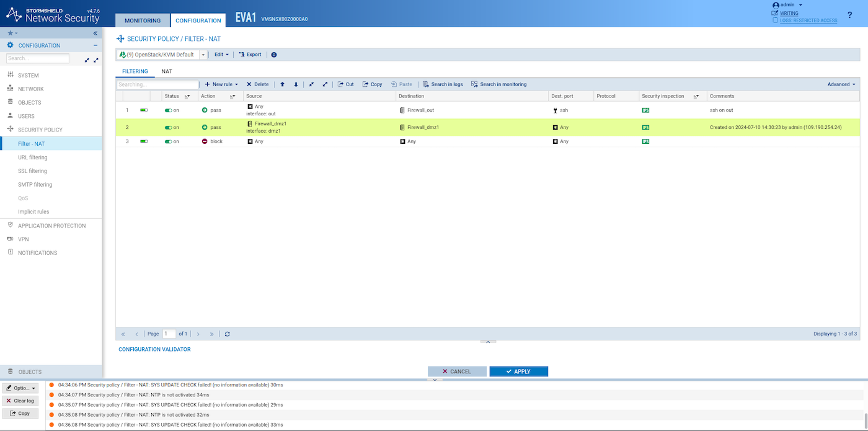Toggle the Logs: Restricted Access checkbox

point(775,20)
